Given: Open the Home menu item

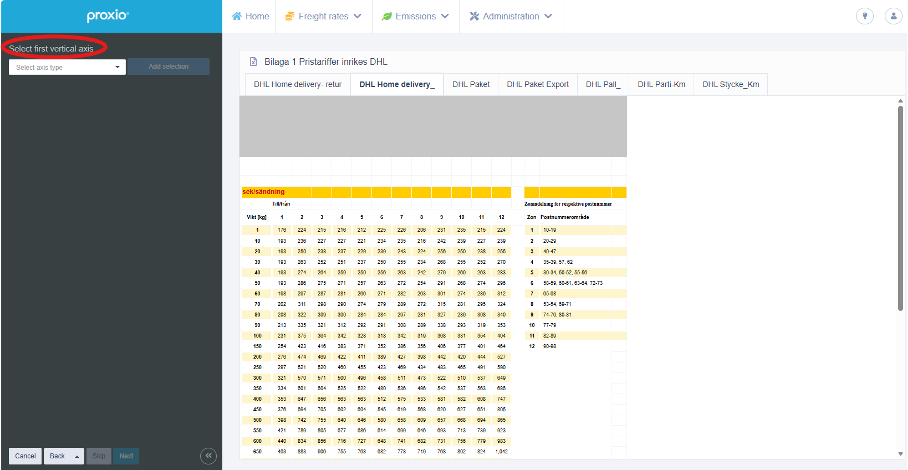Looking at the screenshot, I should [250, 16].
